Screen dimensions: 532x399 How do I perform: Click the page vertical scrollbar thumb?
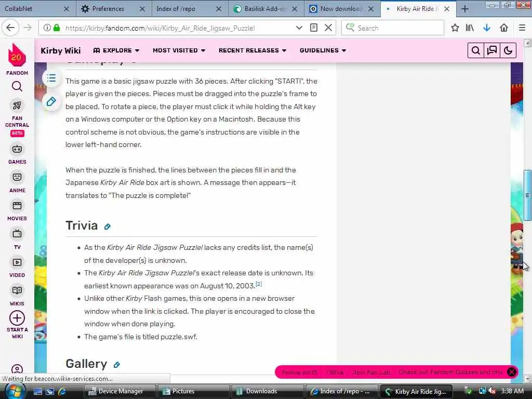click(527, 195)
